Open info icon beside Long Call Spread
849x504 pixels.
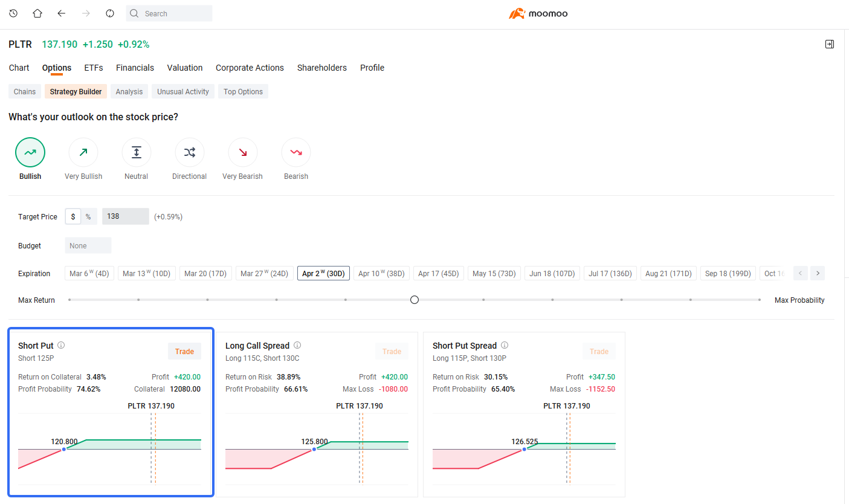(x=297, y=346)
